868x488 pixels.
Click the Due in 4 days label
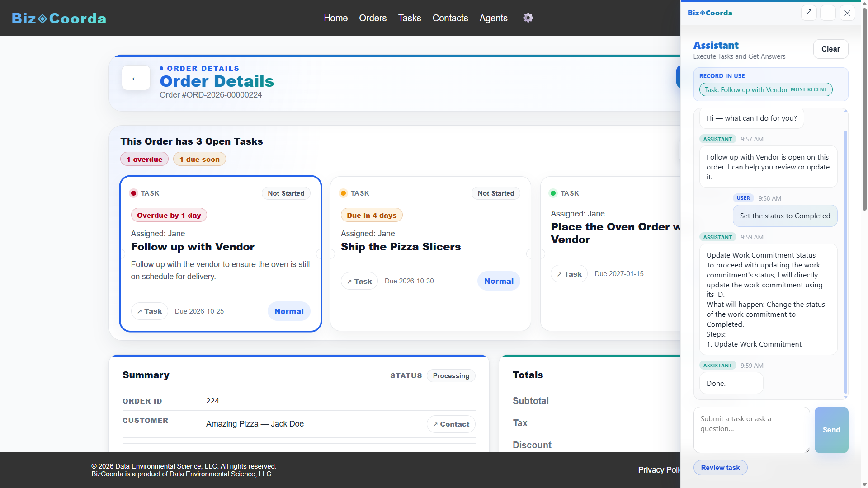coord(372,215)
